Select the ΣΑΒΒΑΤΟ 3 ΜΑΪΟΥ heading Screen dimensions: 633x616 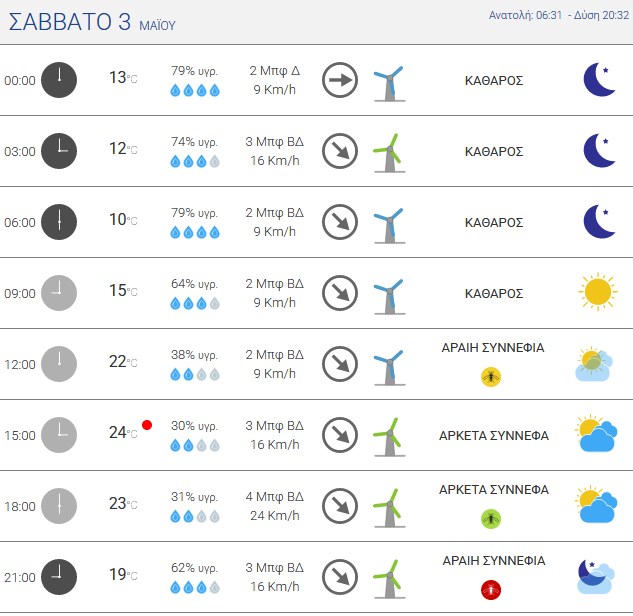92,22
